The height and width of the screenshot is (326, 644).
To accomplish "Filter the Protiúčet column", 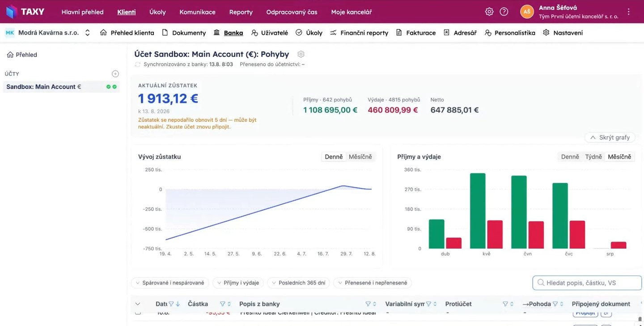I will (x=505, y=304).
